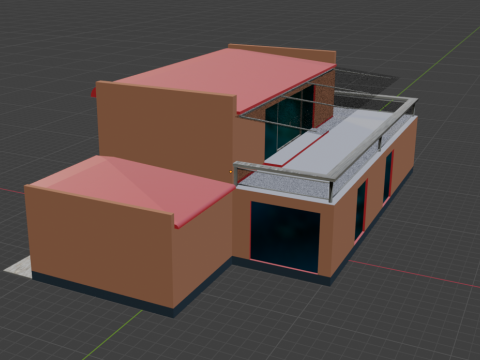The image size is (480, 360).
Task: Click the small orange origin dot
Action: pyautogui.click(x=231, y=172)
